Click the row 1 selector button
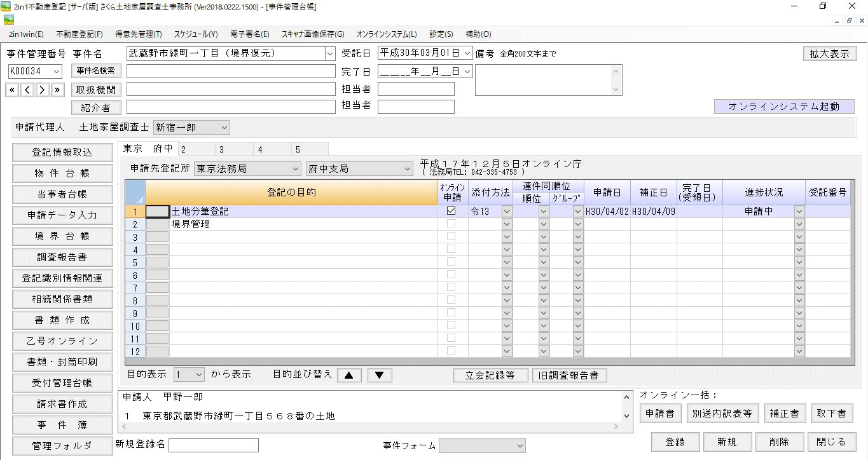 coord(157,212)
